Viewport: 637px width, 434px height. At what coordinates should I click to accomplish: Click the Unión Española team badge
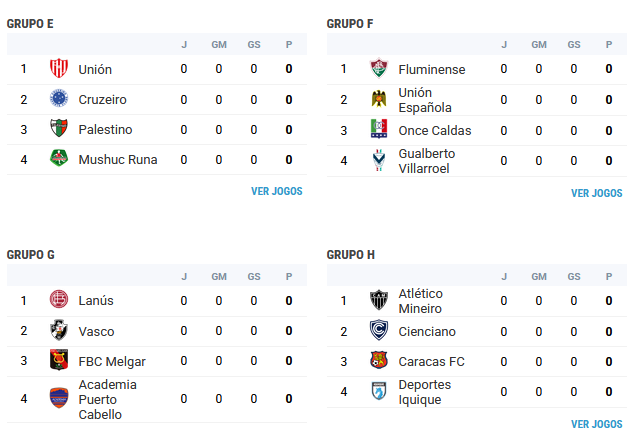pos(378,99)
